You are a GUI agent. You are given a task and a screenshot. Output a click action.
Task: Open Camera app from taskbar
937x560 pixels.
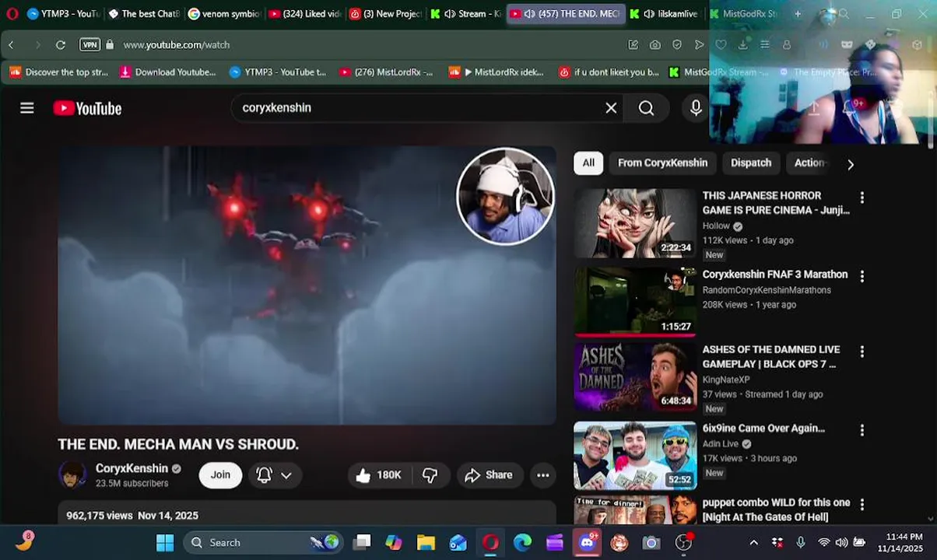651,543
